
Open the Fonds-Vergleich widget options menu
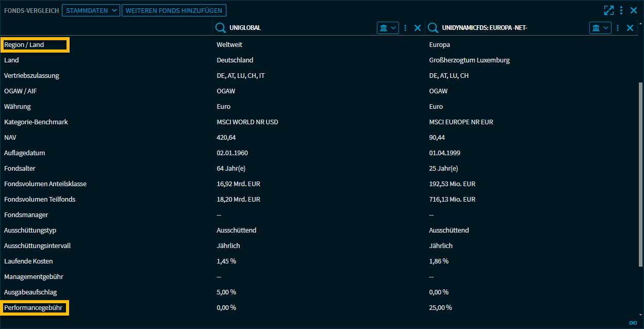pos(621,10)
